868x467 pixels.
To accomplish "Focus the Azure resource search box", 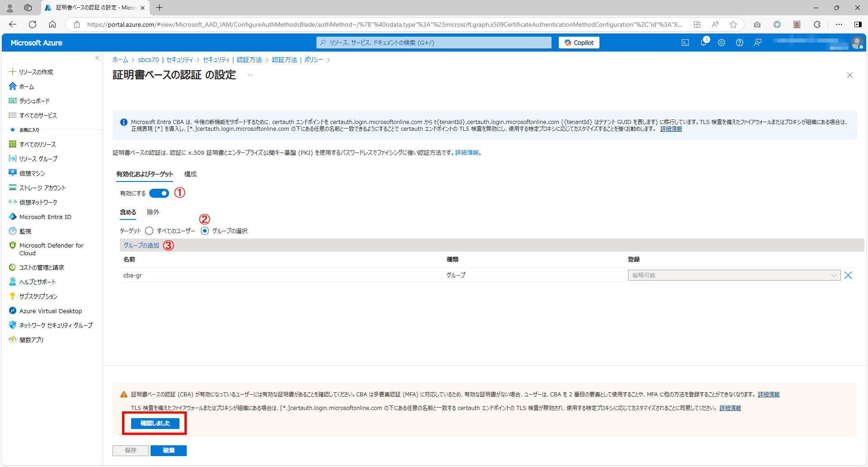I will (x=434, y=43).
